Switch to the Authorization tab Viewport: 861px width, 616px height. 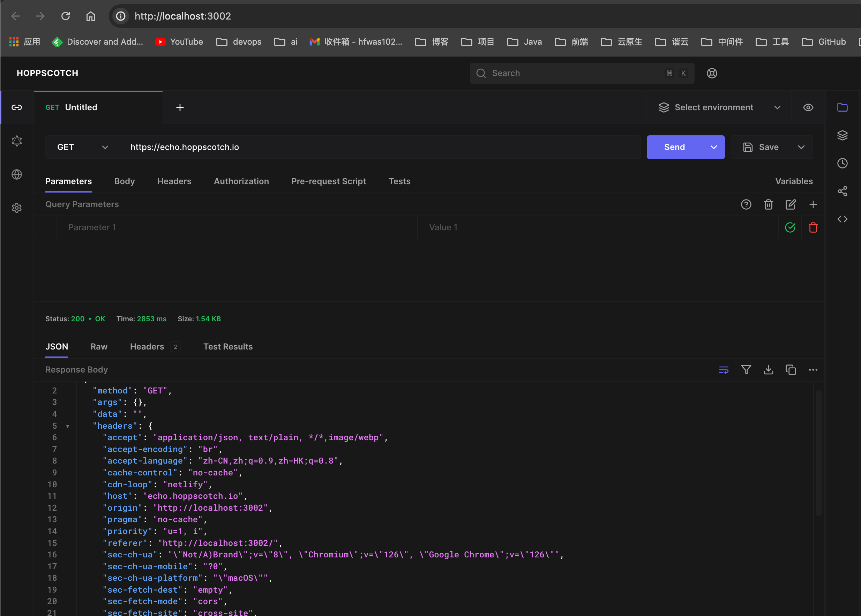point(241,181)
